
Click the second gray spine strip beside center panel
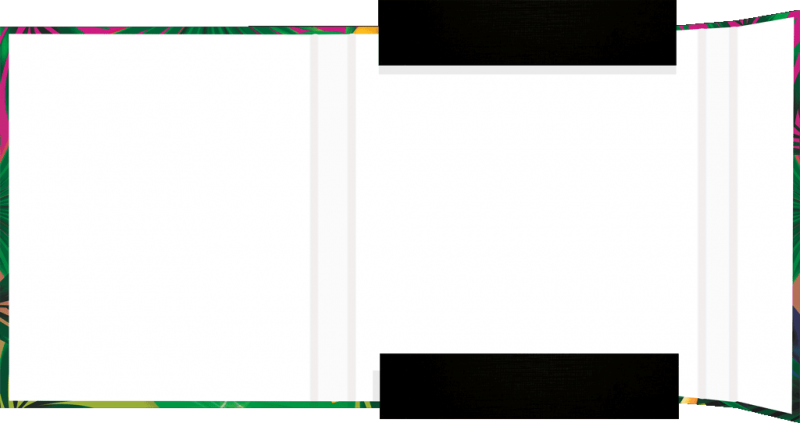point(350,215)
